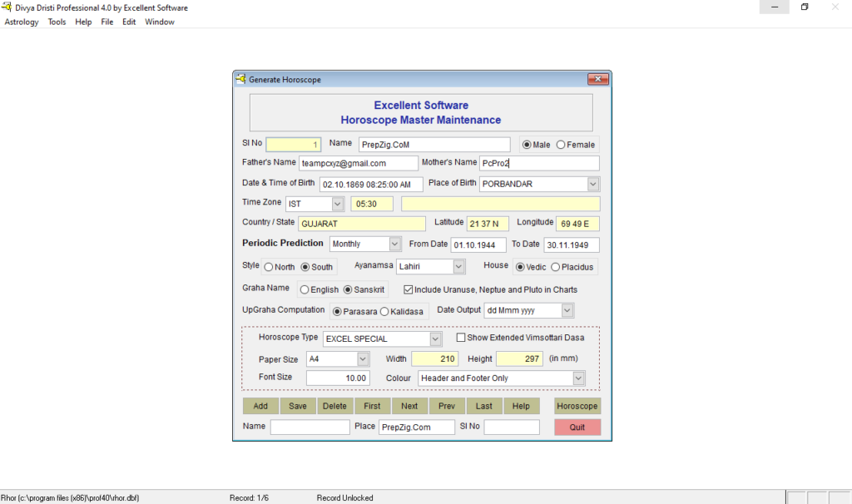Open the Tools menu

pyautogui.click(x=57, y=22)
